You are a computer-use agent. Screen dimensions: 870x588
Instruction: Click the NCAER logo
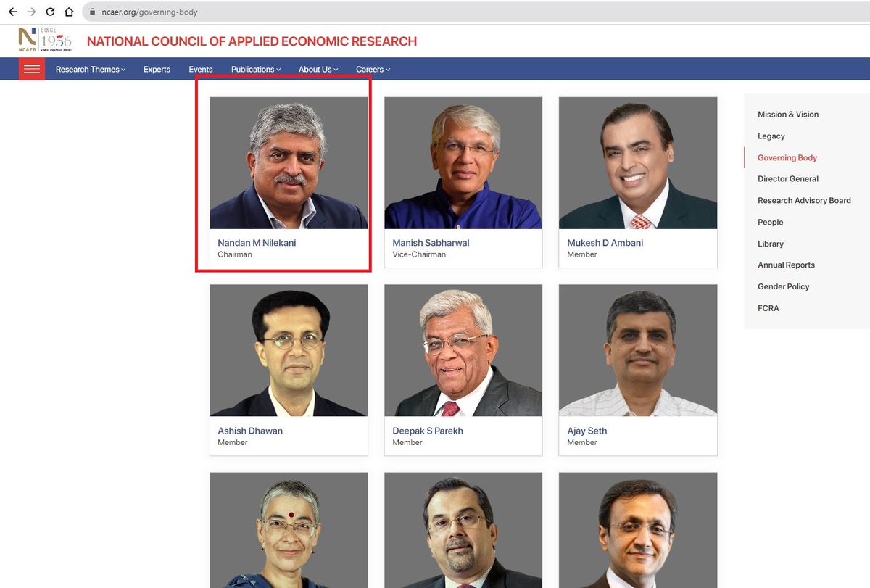pos(45,41)
